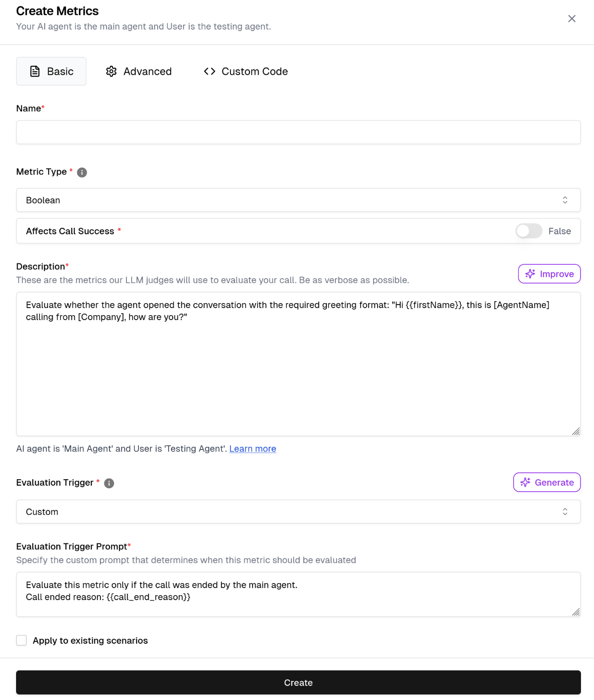
Task: Click inside the Evaluation Trigger Prompt textarea
Action: [x=298, y=594]
